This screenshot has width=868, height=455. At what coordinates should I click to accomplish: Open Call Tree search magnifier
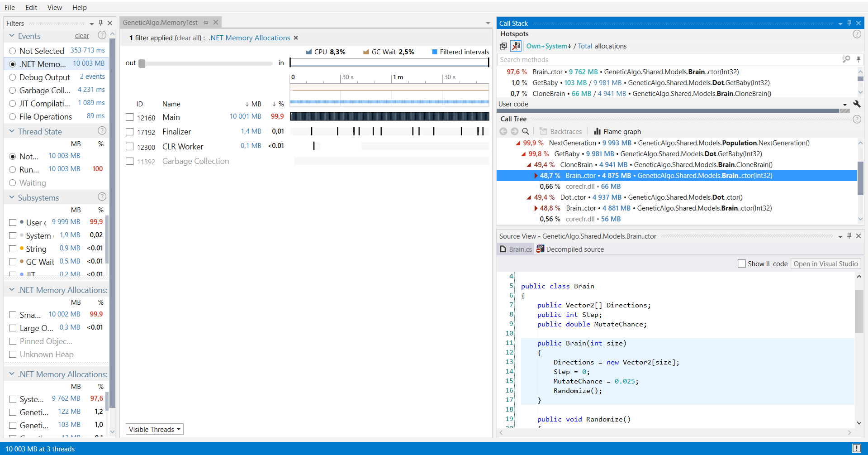click(x=526, y=131)
